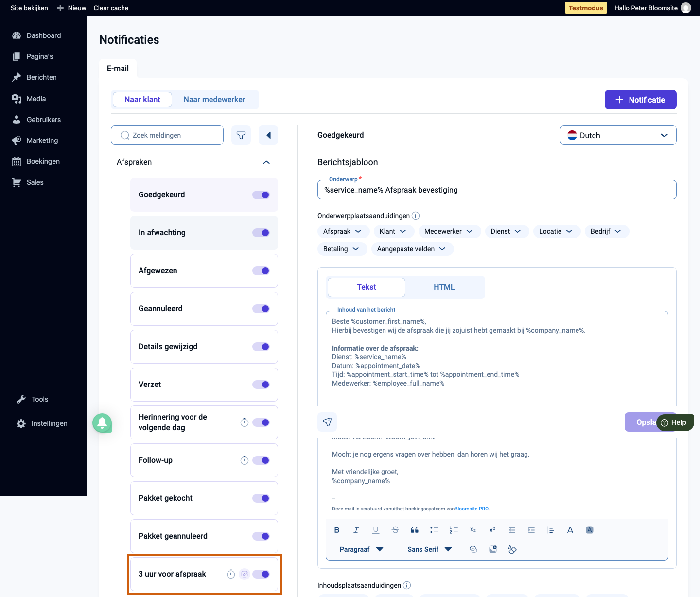Click the Help button
The image size is (700, 597).
pos(675,422)
